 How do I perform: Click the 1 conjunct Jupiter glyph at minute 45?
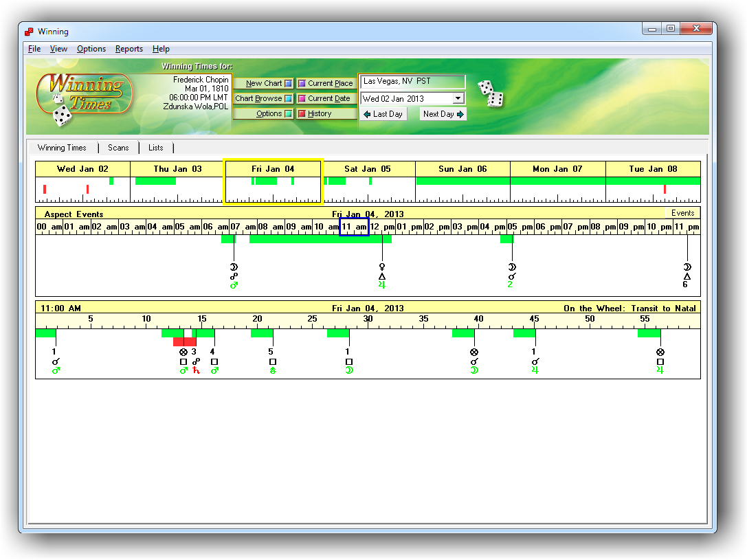click(535, 361)
